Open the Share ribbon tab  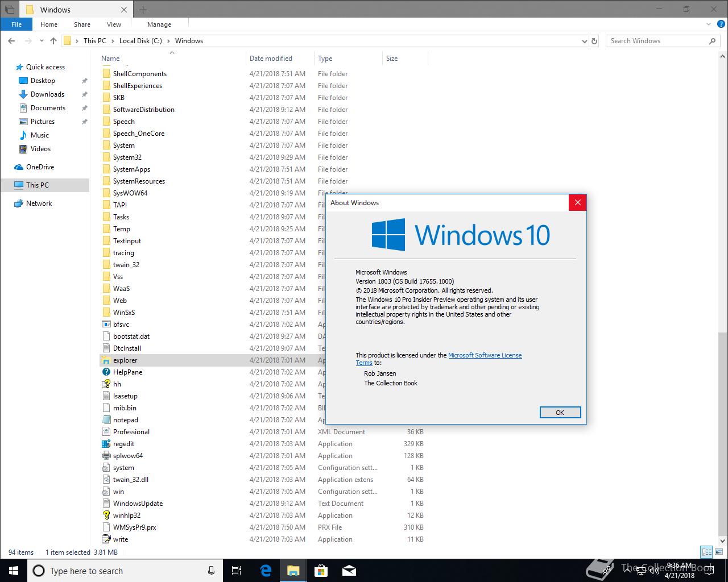coord(82,24)
